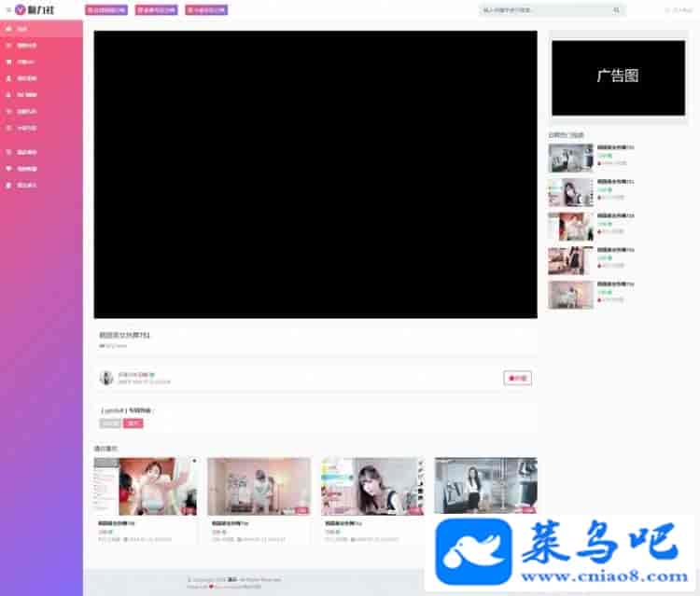Click the shopping cart icon in the sidebar
Screen dimensions: 700x596
click(8, 62)
